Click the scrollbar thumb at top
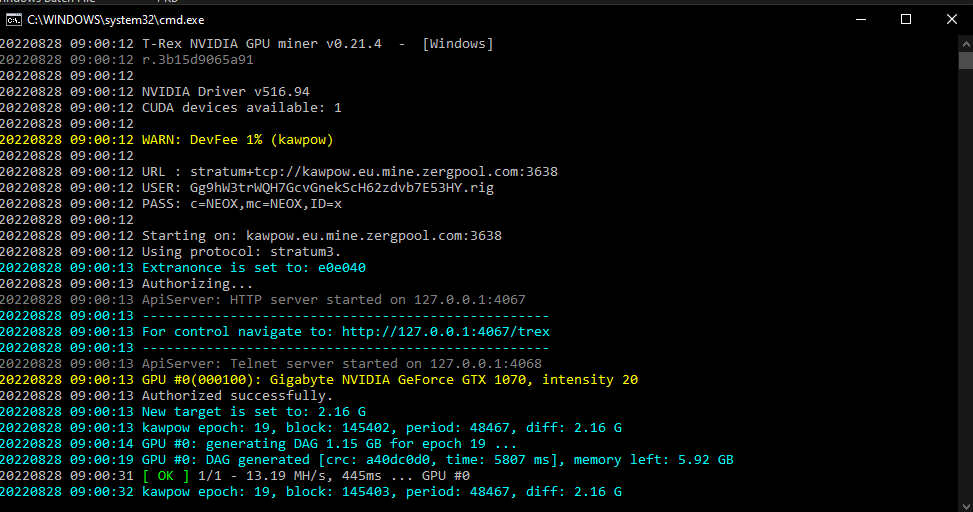This screenshot has width=973, height=512. [966, 60]
